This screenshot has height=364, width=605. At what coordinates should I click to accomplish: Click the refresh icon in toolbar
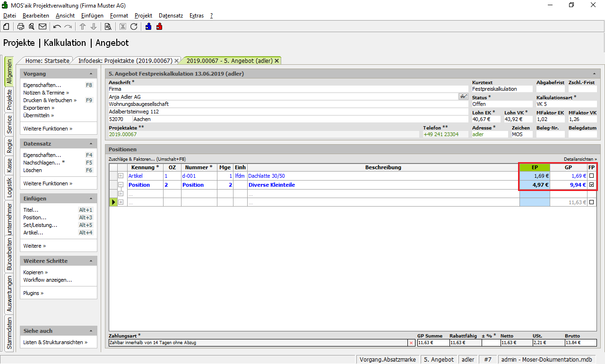coord(134,26)
